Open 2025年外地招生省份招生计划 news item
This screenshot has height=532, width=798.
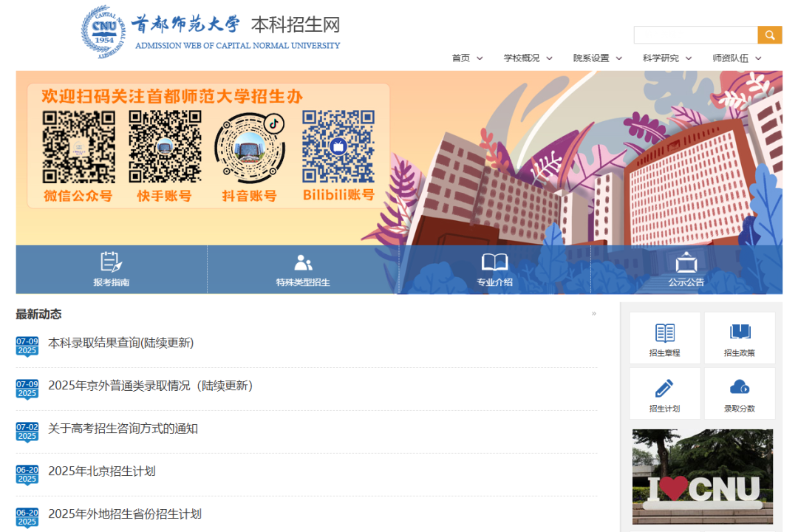(125, 514)
